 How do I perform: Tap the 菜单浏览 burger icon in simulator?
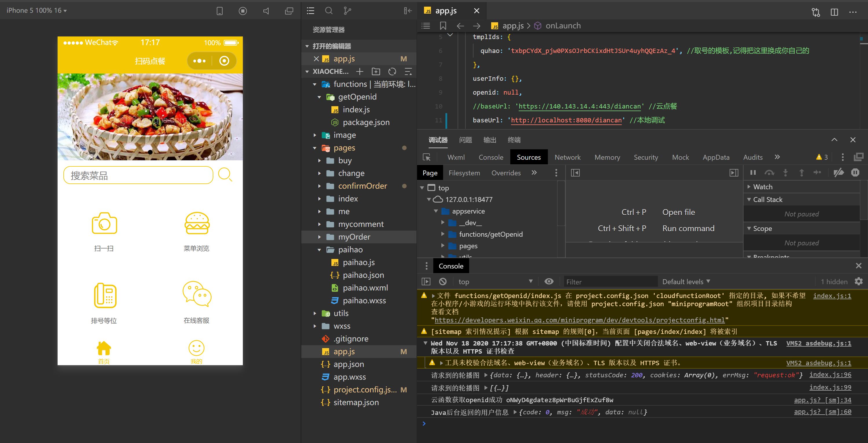point(197,224)
